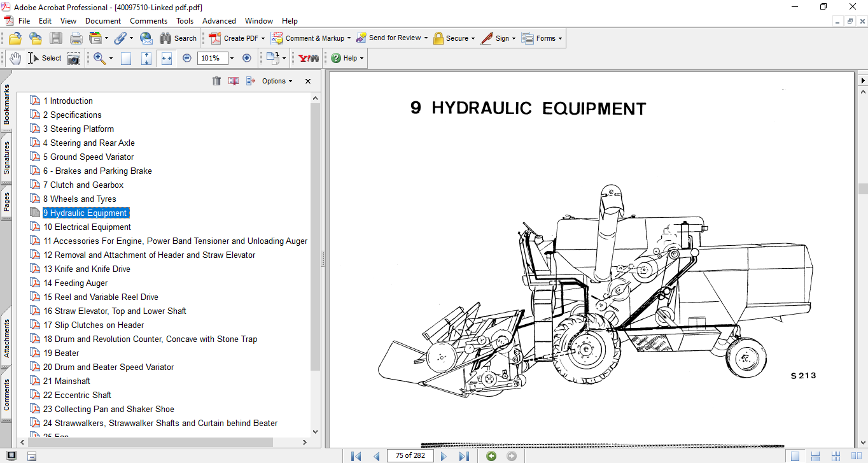Open the 13 Knife and Knife Drive bookmark
868x463 pixels.
coord(87,269)
